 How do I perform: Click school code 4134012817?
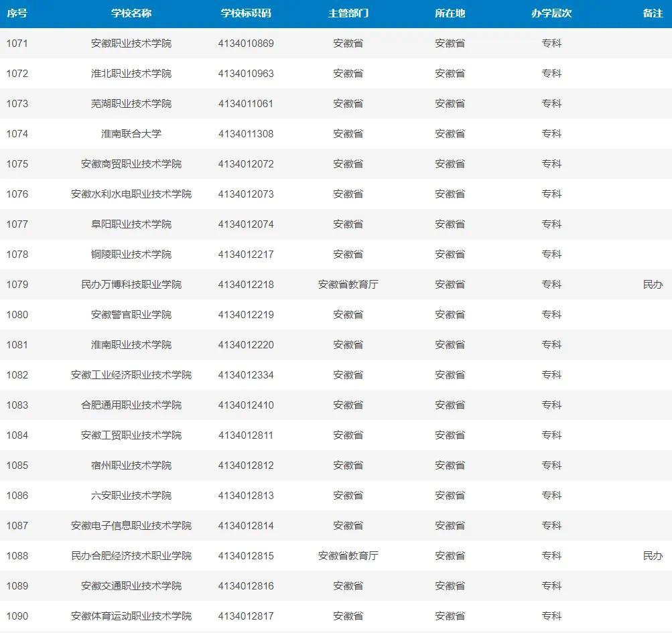(x=246, y=616)
